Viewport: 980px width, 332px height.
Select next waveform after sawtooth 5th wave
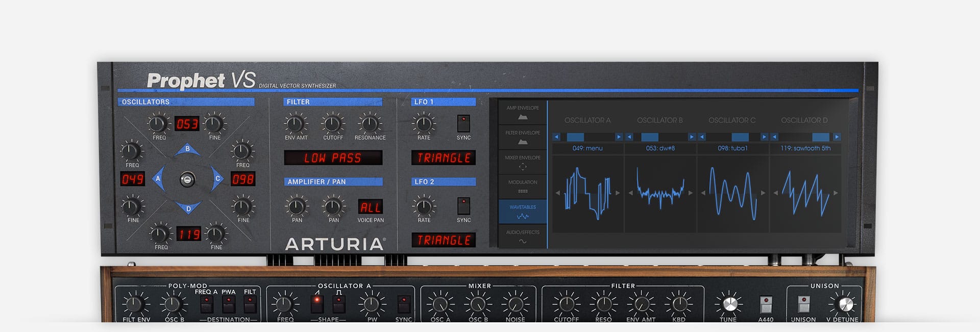(836, 193)
